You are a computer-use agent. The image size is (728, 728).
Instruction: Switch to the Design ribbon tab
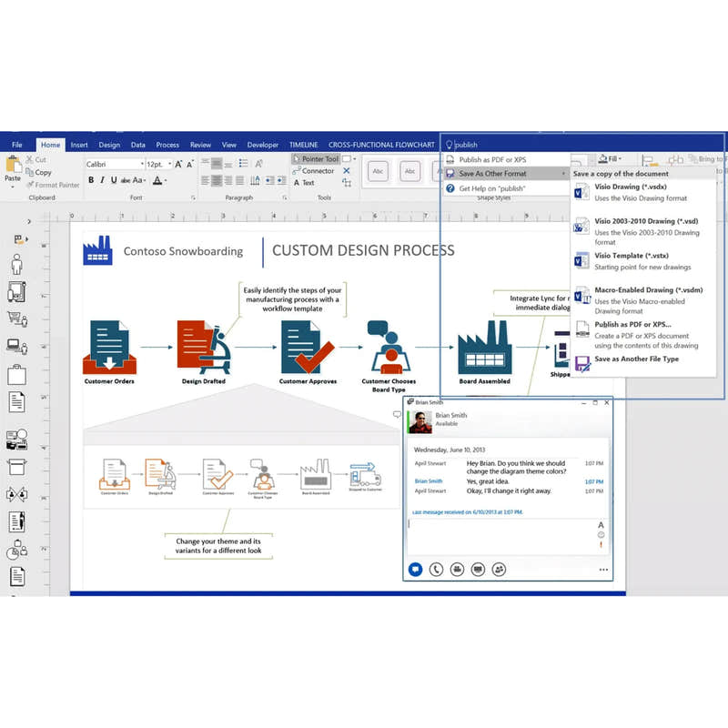click(x=109, y=144)
